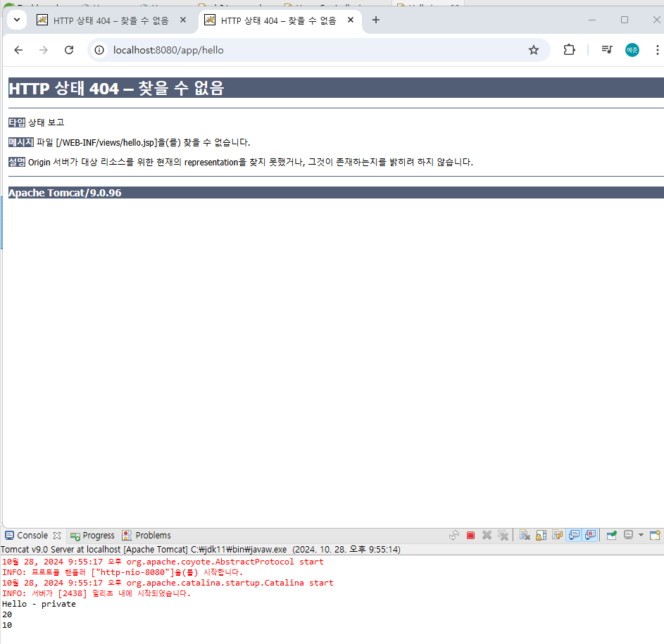Minimize the Chrome window
Screen dimensions: 664x644
(592, 20)
